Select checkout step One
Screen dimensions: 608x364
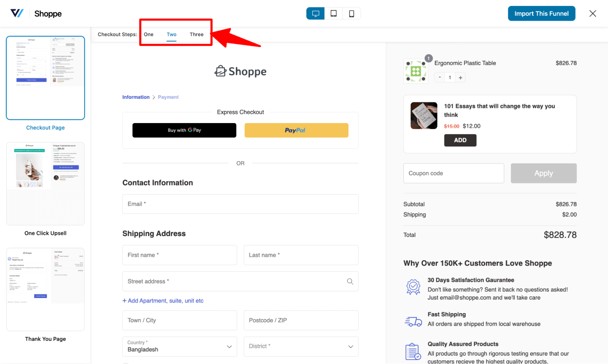tap(148, 34)
